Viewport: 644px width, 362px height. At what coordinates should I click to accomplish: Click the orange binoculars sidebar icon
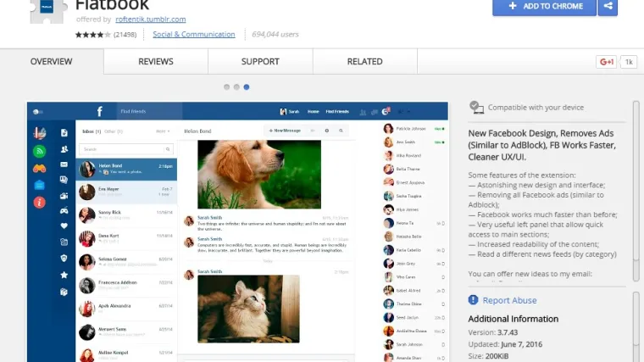40,169
